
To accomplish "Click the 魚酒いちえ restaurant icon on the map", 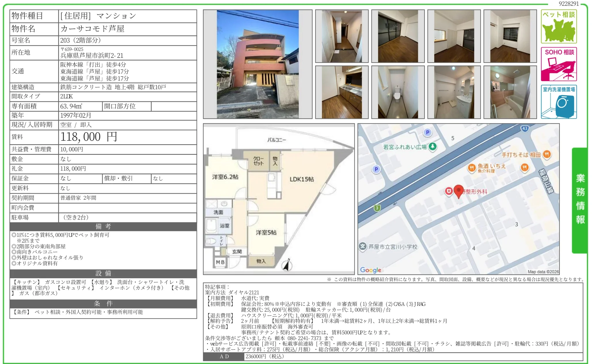I will tap(472, 167).
